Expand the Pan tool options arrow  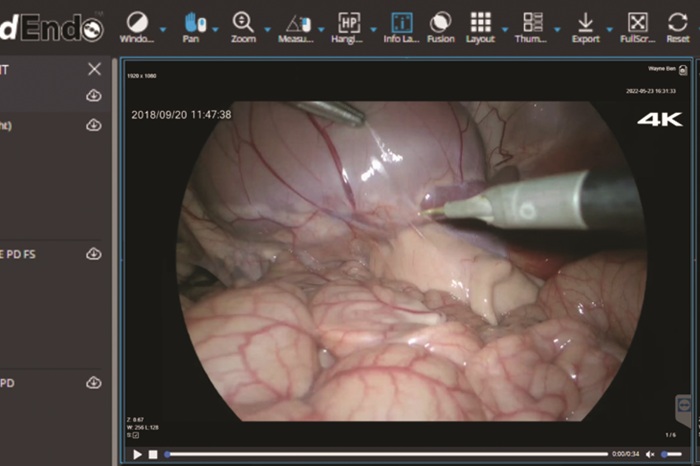(215, 29)
